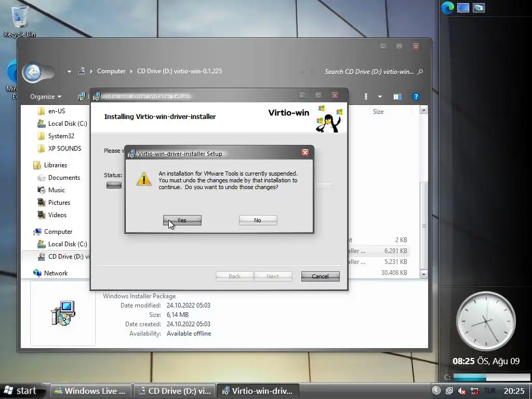Click the Size column header
532x399 pixels.
tap(378, 112)
